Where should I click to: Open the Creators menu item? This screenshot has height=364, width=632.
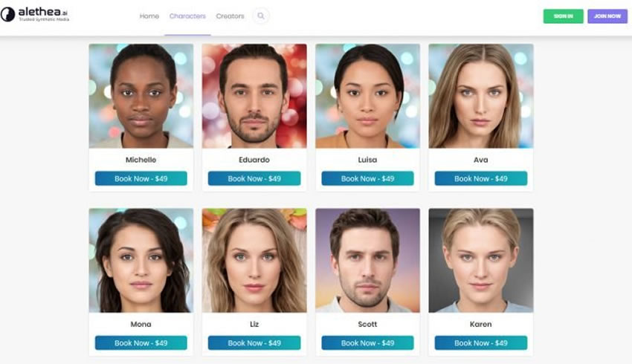[x=230, y=16]
